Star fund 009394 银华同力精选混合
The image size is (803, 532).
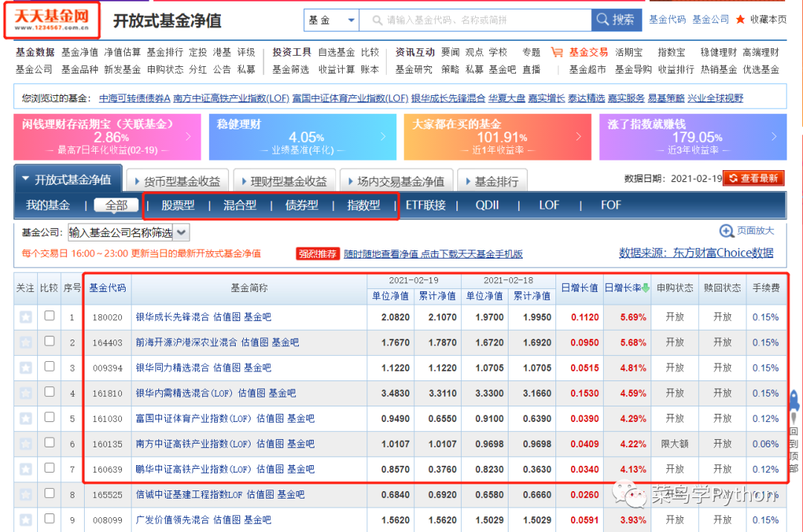(25, 368)
